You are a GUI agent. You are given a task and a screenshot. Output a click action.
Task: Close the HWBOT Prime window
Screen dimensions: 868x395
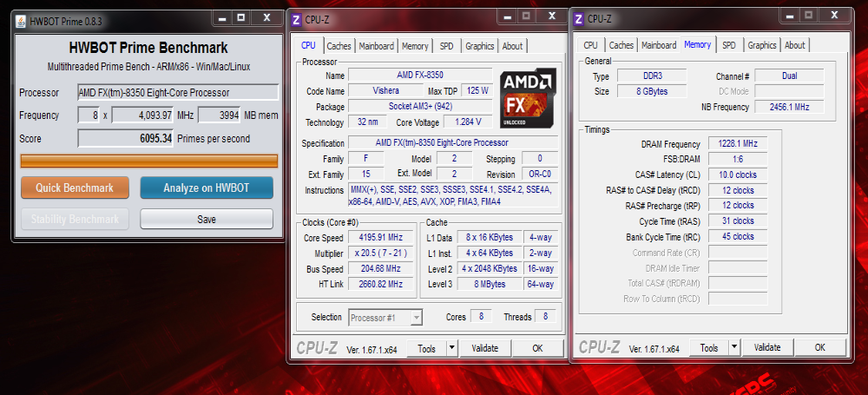[x=266, y=17]
